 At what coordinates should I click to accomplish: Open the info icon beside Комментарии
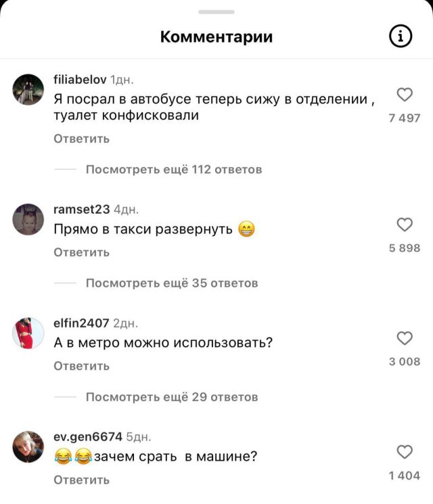click(x=401, y=36)
